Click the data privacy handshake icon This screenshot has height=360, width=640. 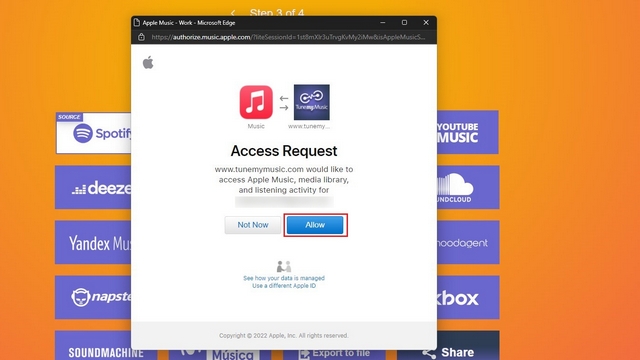[284, 267]
